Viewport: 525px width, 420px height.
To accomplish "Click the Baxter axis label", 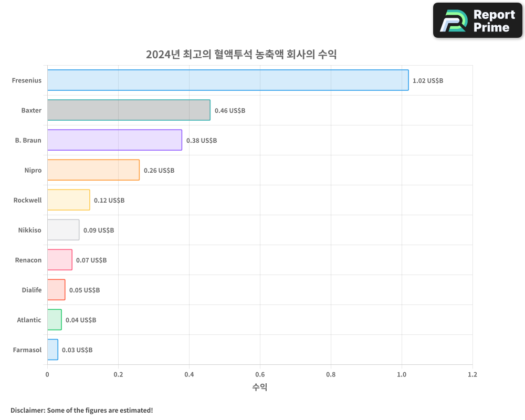I will 31,110.
